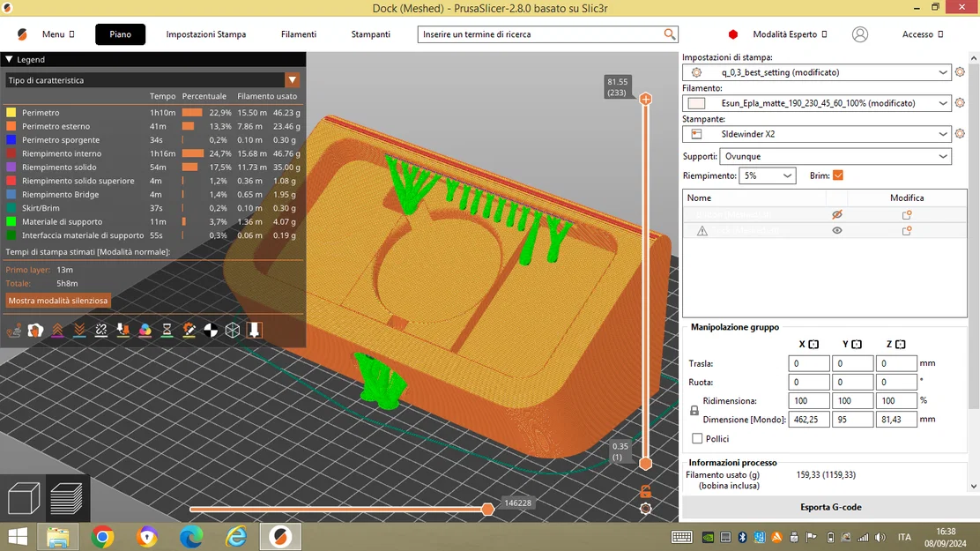Enable the Pollici checkbox
Viewport: 980px width, 551px height.
[x=697, y=438]
